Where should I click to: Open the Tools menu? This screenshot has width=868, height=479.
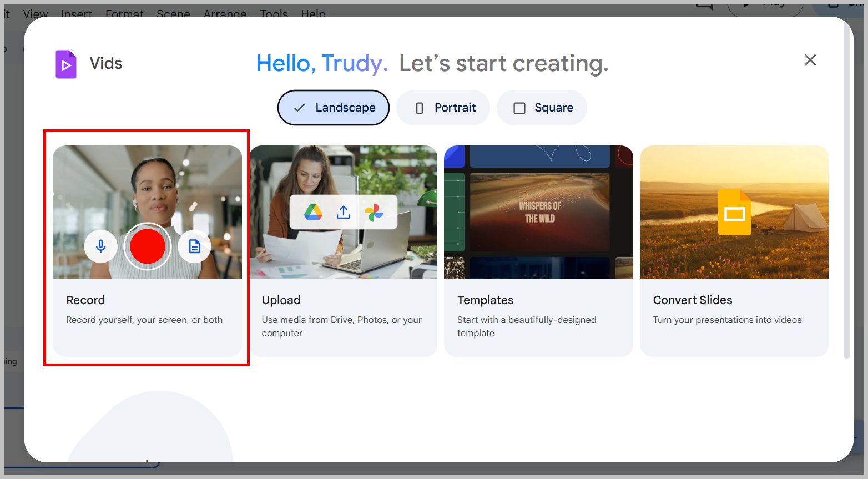[274, 14]
